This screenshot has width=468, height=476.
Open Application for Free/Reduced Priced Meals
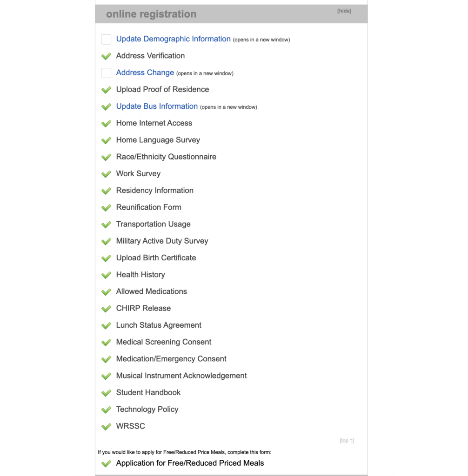point(190,463)
